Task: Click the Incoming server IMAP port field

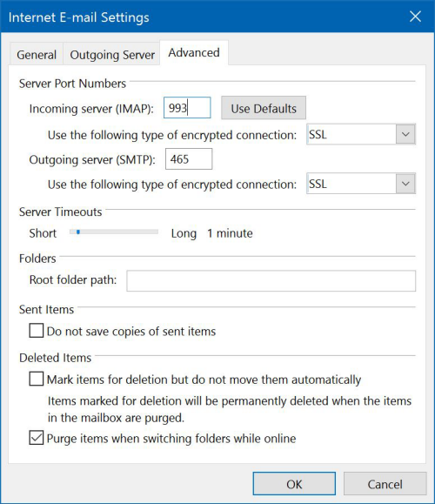Action: point(187,108)
